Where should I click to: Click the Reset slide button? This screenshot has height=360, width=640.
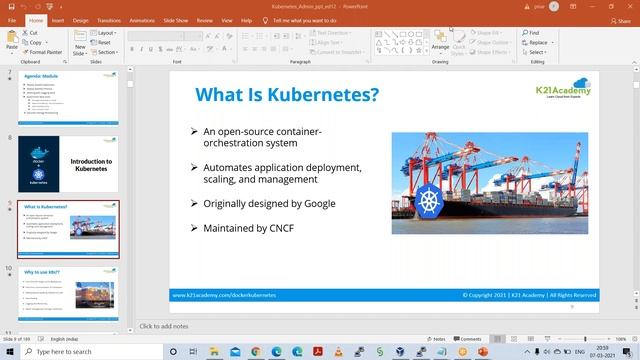100,42
